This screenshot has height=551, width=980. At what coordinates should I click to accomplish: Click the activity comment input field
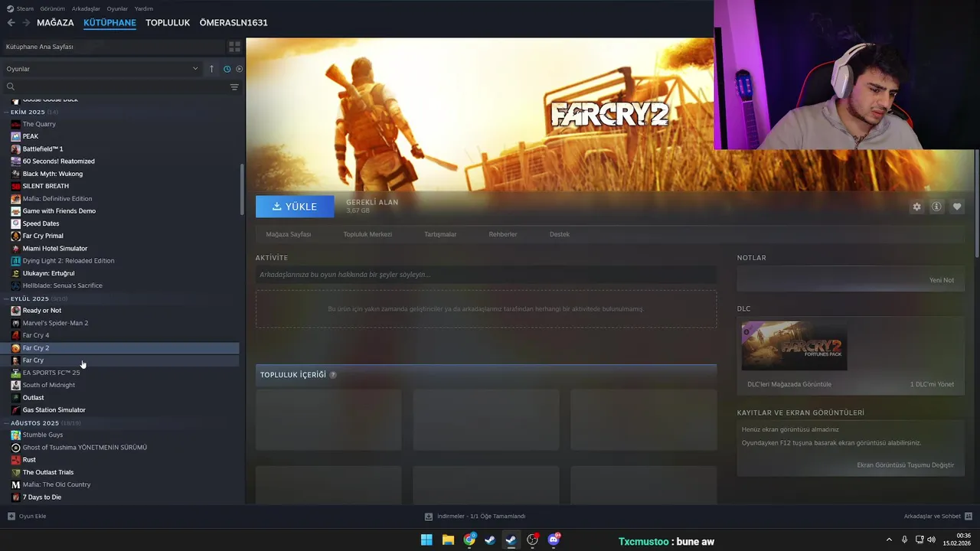486,275
